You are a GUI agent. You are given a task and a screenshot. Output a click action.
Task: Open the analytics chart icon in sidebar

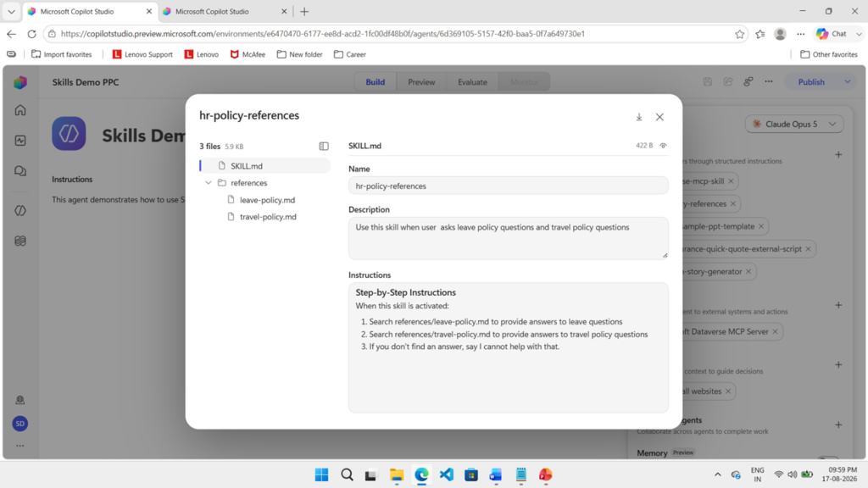(x=20, y=141)
